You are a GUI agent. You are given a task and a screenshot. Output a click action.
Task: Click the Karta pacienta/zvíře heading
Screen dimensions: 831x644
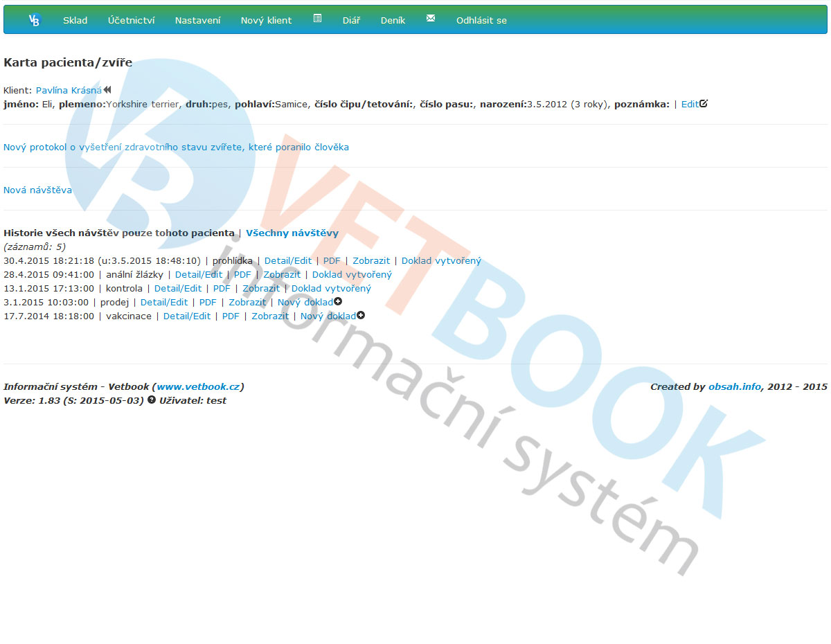pos(68,62)
